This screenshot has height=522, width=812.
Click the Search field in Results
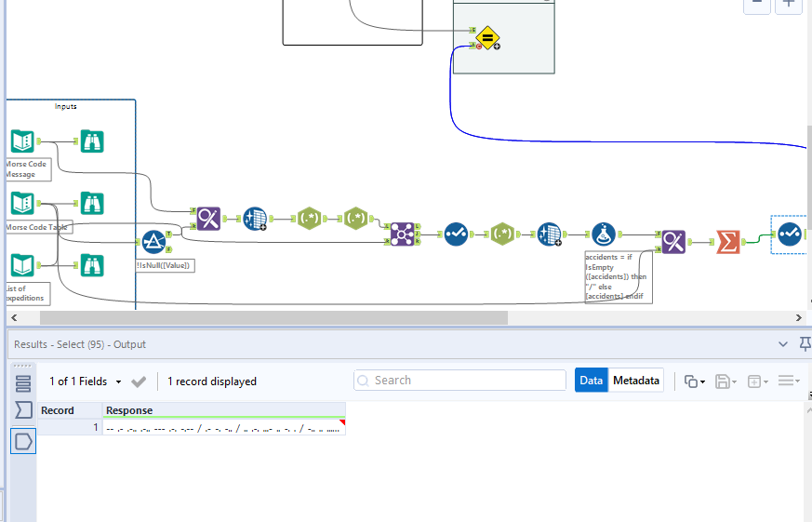click(x=459, y=381)
